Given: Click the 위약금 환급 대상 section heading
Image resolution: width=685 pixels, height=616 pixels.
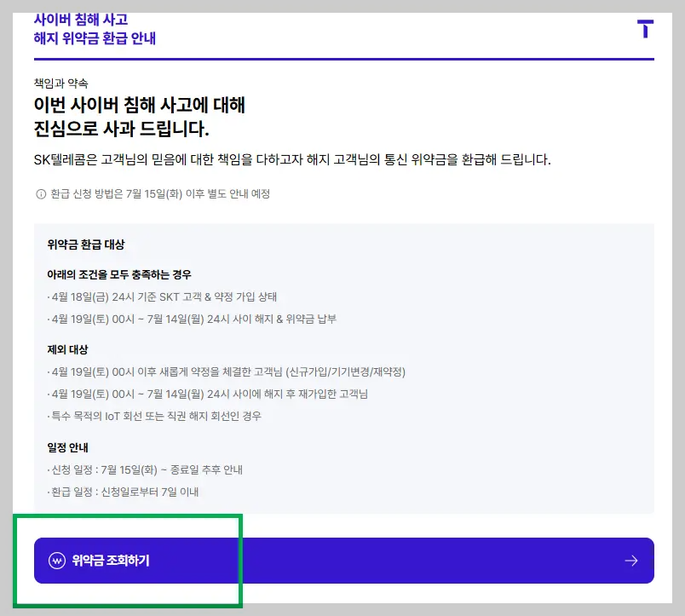Looking at the screenshot, I should (x=81, y=242).
